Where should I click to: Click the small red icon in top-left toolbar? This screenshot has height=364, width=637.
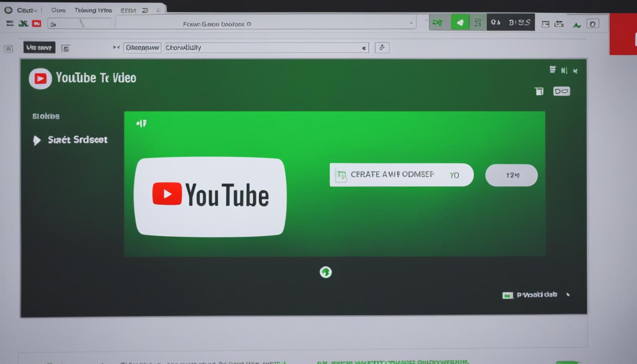click(x=36, y=23)
